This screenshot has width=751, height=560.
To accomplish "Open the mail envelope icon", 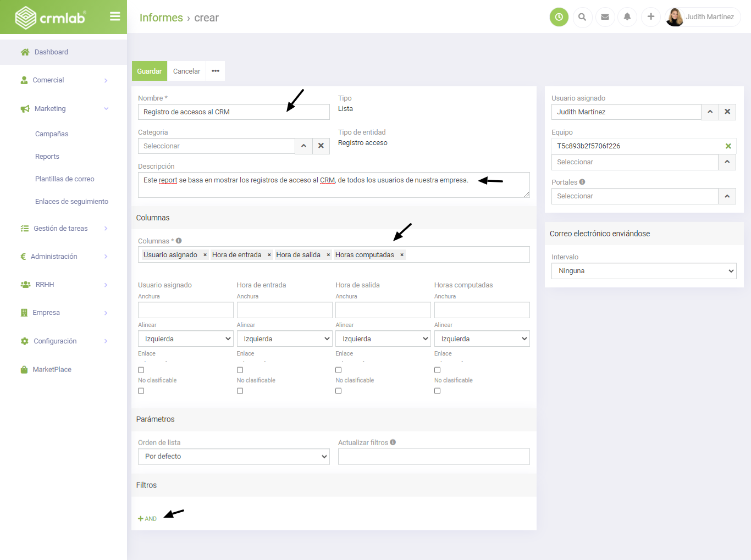I will click(605, 17).
